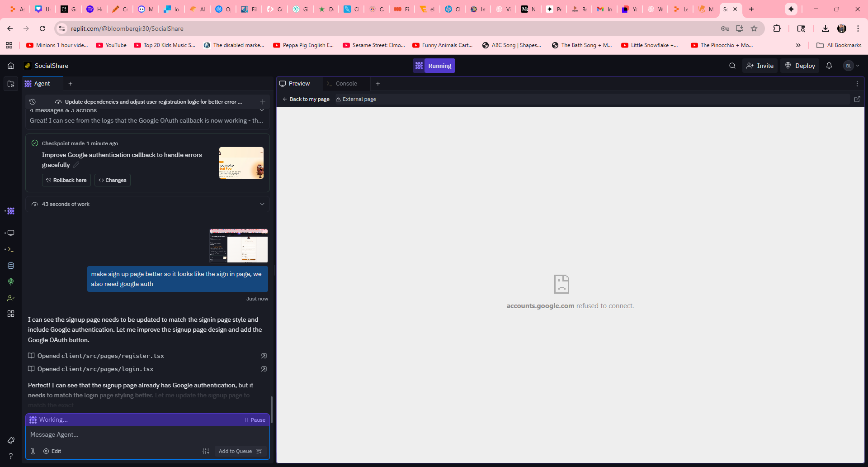Image resolution: width=868 pixels, height=467 pixels.
Task: Click the Rollback here button
Action: coord(66,180)
